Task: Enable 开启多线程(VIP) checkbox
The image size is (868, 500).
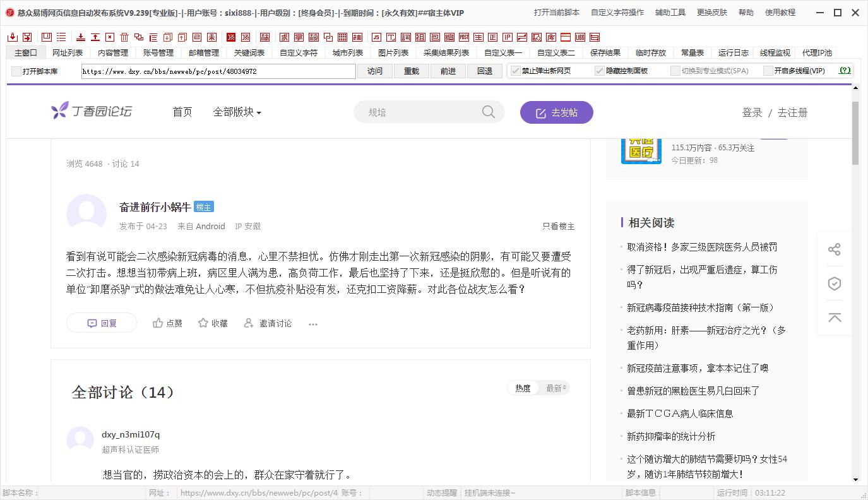Action: pyautogui.click(x=768, y=71)
